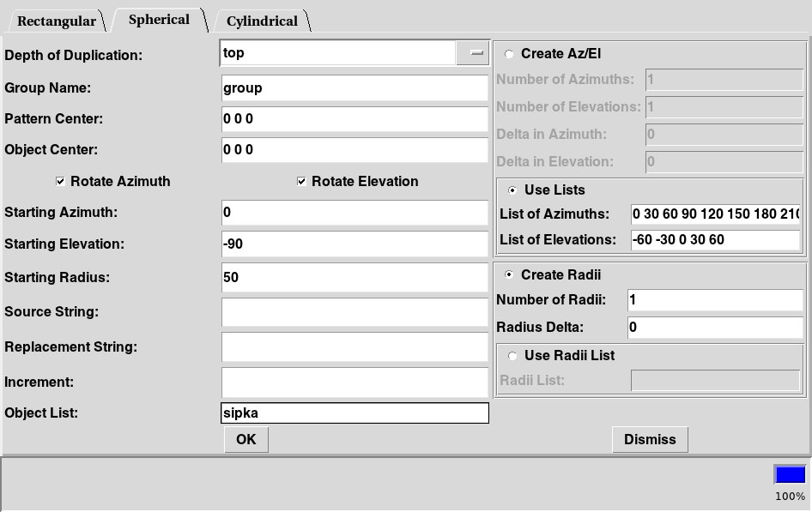Click the Source String input field
812x512 pixels.
(354, 312)
